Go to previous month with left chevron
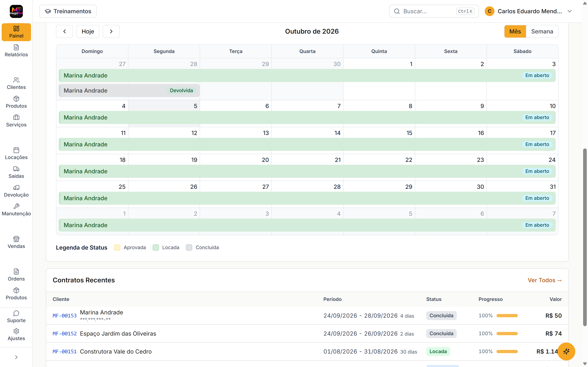Screen dimensions: 588x367 point(64,31)
